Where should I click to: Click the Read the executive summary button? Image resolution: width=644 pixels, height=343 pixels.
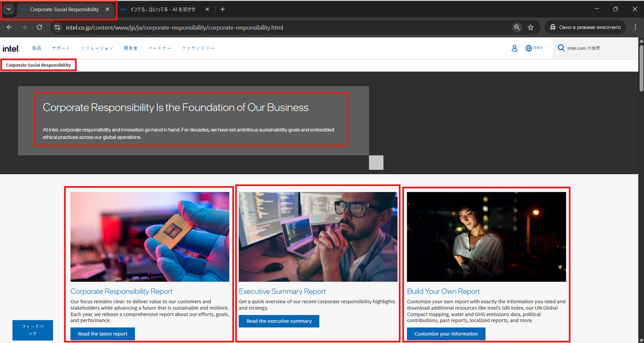coord(279,321)
